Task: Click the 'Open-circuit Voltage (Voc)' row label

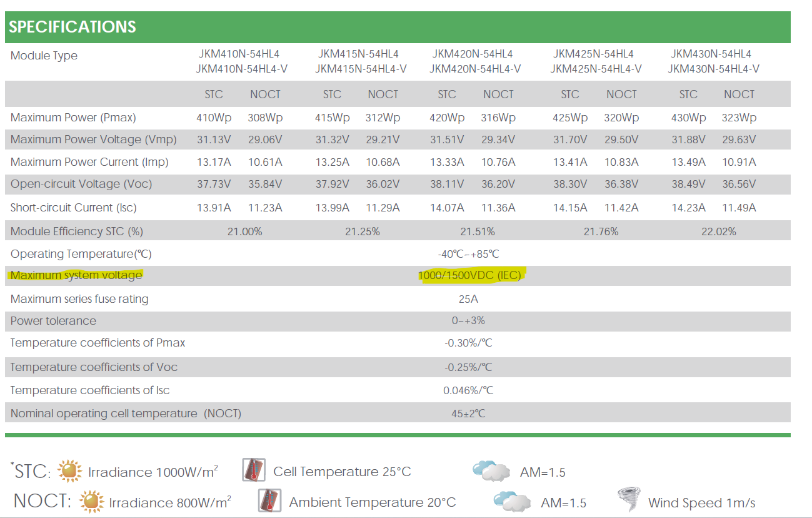Action: coord(81,184)
